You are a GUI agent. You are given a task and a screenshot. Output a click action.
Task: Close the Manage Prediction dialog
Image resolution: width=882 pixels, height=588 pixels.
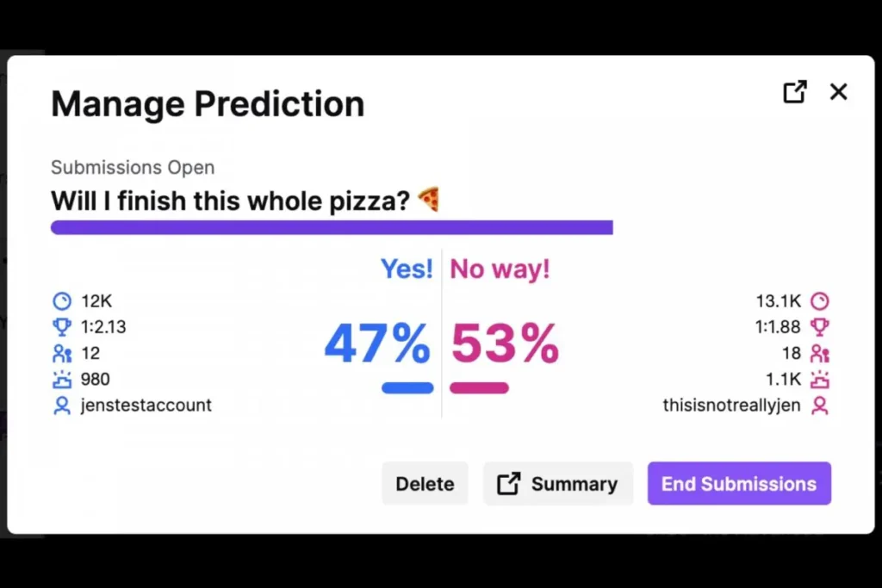coord(838,92)
